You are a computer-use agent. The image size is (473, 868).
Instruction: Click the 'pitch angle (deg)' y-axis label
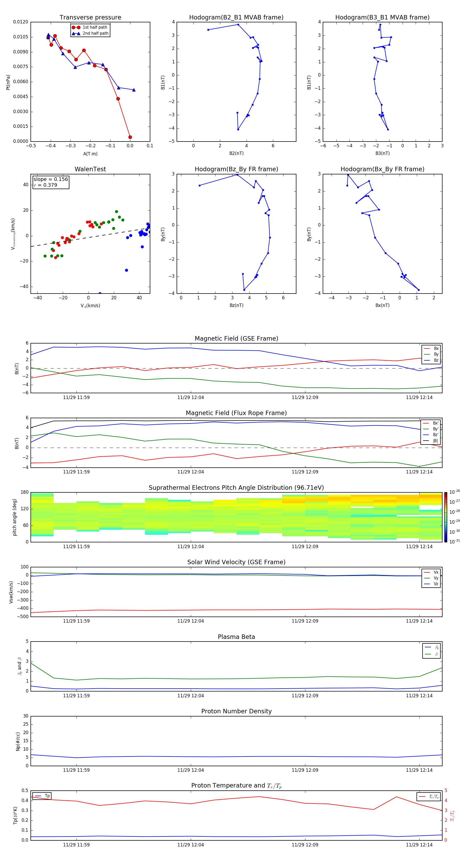pyautogui.click(x=14, y=517)
